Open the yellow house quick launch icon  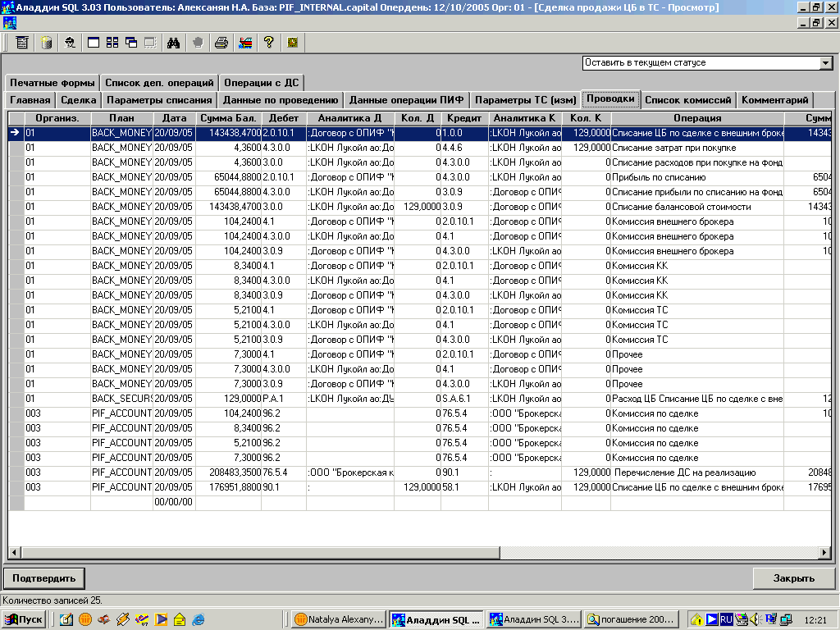coord(180,619)
